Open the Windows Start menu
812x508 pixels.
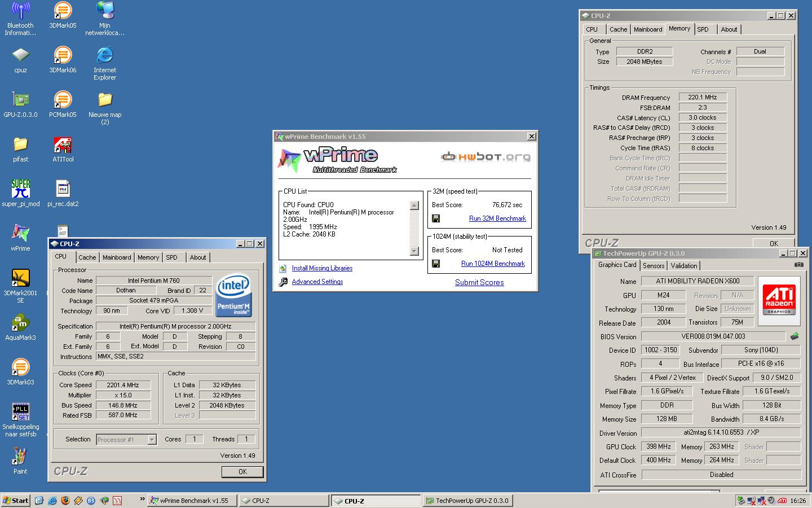click(x=16, y=501)
